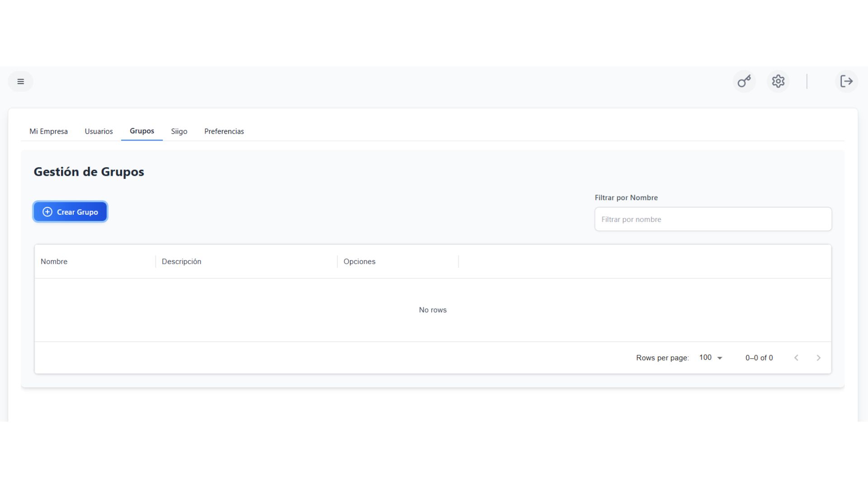Go to next table page arrow

(x=818, y=358)
